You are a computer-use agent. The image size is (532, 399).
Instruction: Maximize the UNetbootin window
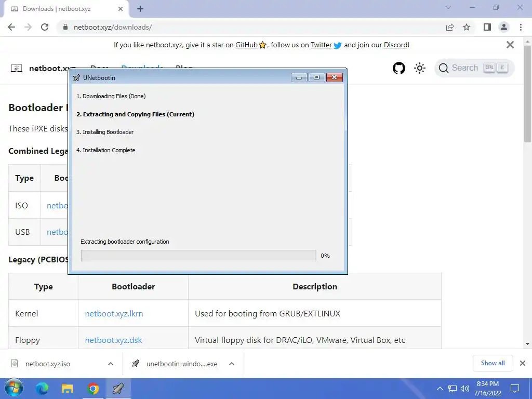pyautogui.click(x=316, y=77)
